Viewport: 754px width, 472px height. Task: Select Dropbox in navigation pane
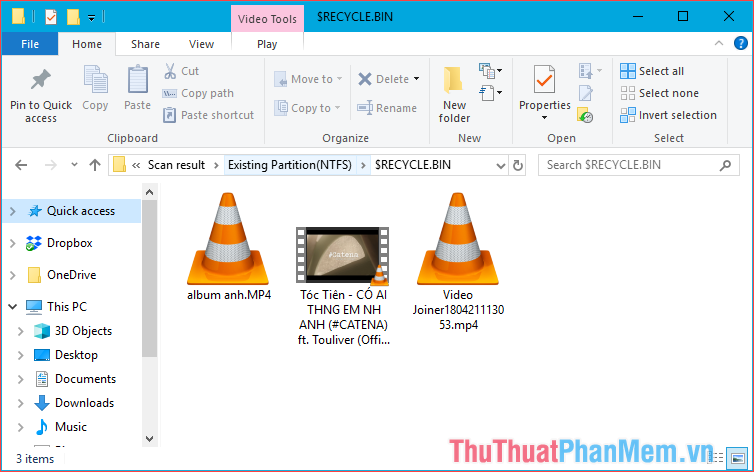click(x=70, y=243)
